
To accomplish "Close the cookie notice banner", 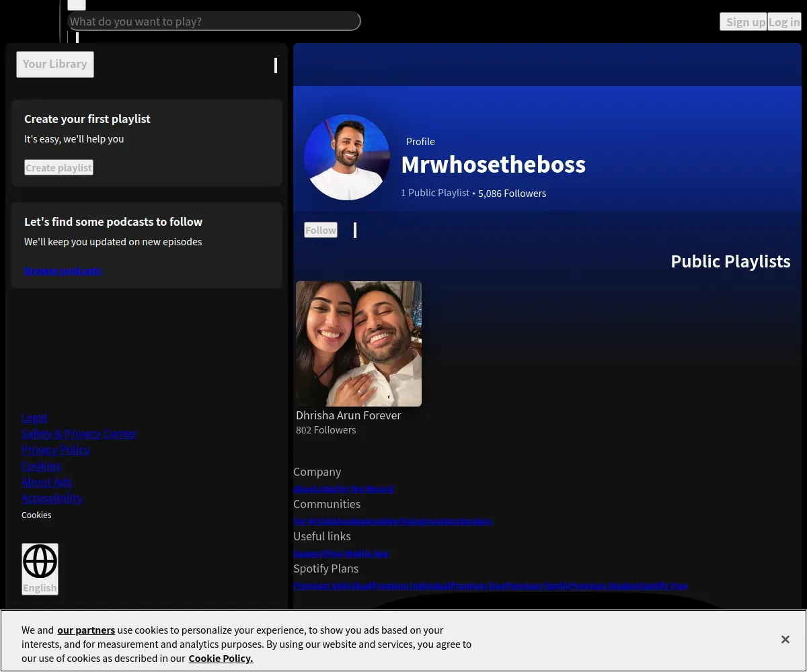I will coord(785,639).
